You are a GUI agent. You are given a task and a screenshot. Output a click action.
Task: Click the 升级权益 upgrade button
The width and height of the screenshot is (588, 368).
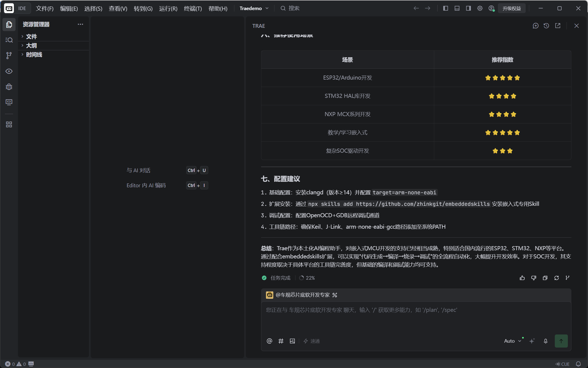point(512,8)
